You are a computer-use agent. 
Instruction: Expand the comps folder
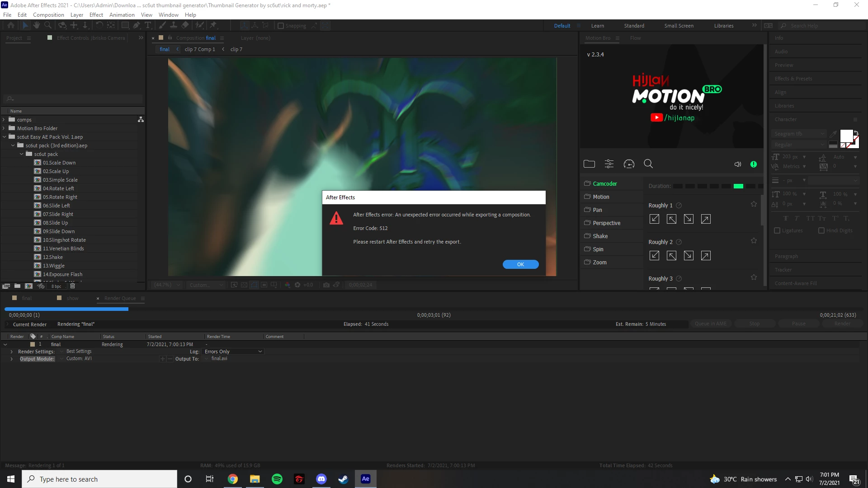(x=4, y=120)
